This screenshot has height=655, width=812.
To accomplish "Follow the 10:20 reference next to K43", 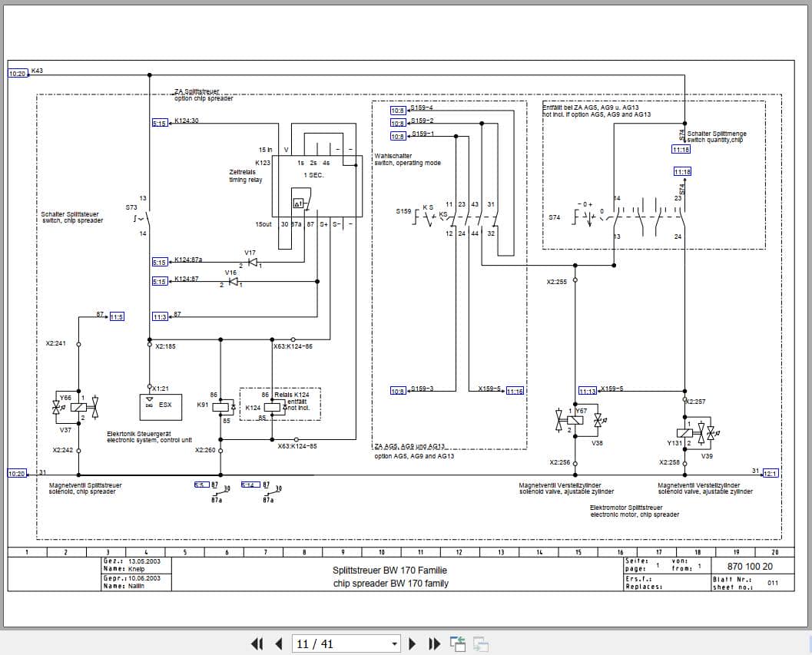I will [17, 74].
